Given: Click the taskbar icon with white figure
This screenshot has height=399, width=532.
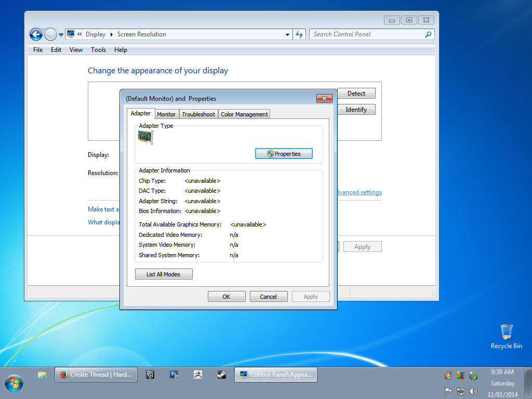Looking at the screenshot, I should [198, 375].
